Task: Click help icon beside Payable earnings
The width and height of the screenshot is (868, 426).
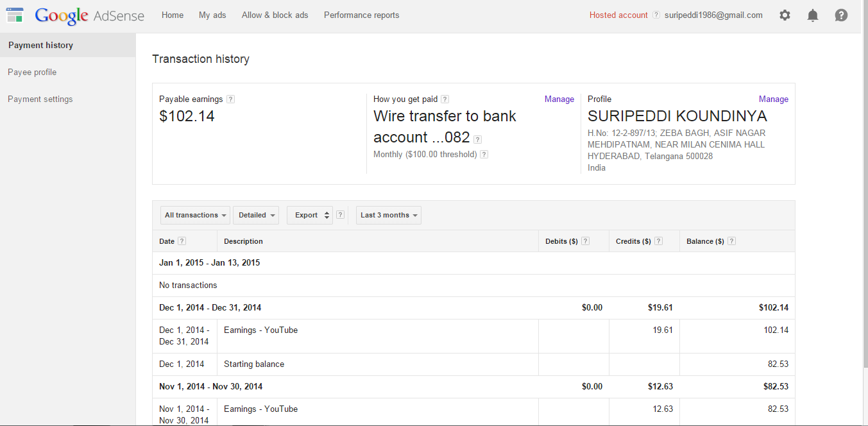Action: click(x=231, y=99)
